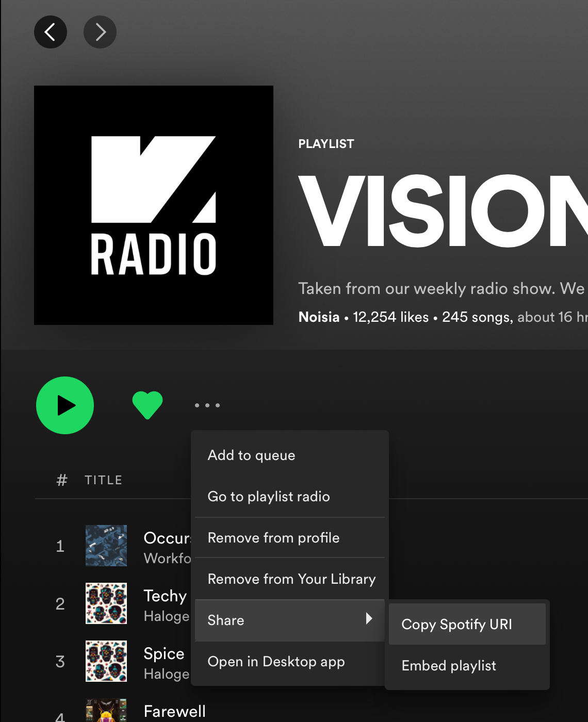Viewport: 588px width, 722px height.
Task: Unlike the playlist via green heart
Action: 148,405
